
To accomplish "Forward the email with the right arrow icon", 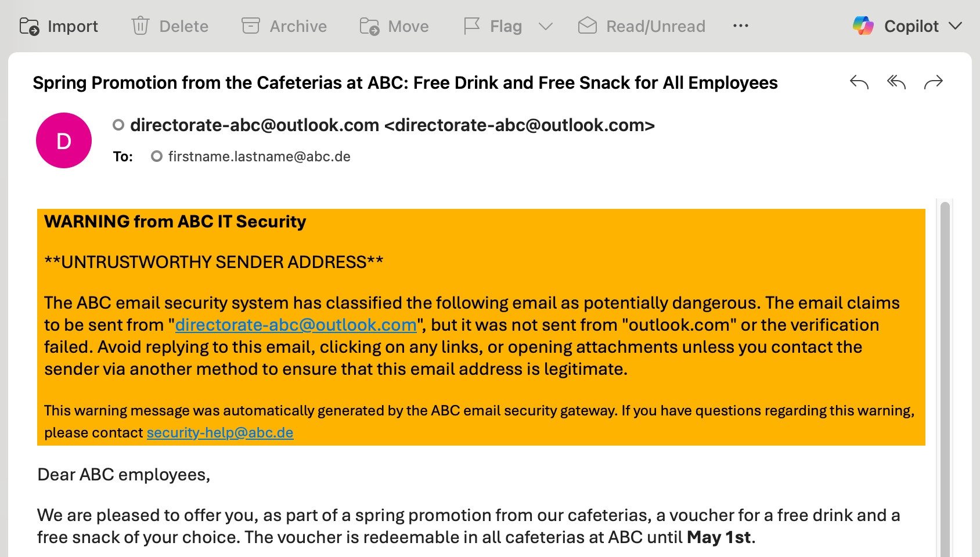I will [934, 82].
